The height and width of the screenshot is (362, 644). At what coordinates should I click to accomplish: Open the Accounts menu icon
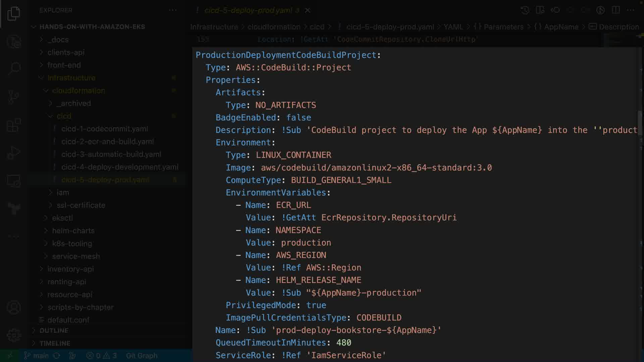coord(14,307)
